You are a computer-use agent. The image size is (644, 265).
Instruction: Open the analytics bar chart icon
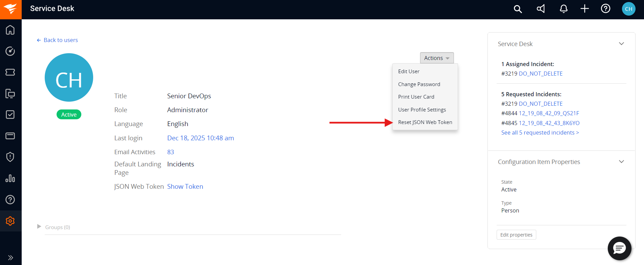[x=10, y=178]
